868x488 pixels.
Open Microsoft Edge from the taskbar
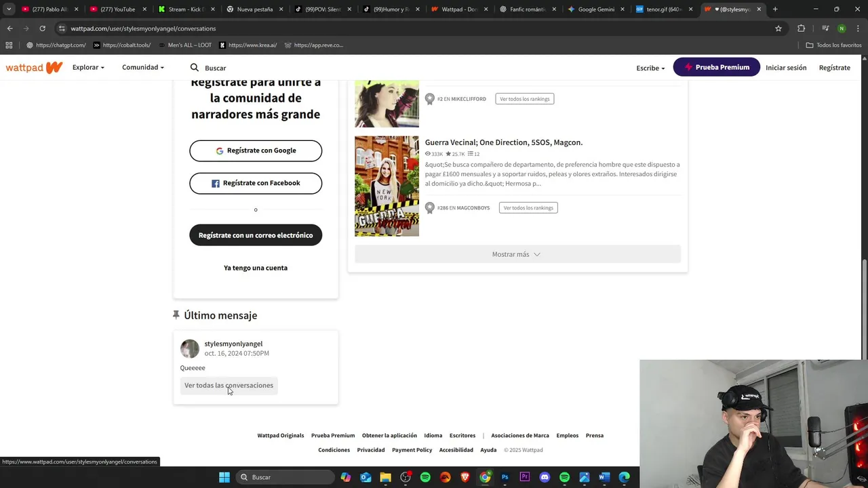tap(624, 477)
